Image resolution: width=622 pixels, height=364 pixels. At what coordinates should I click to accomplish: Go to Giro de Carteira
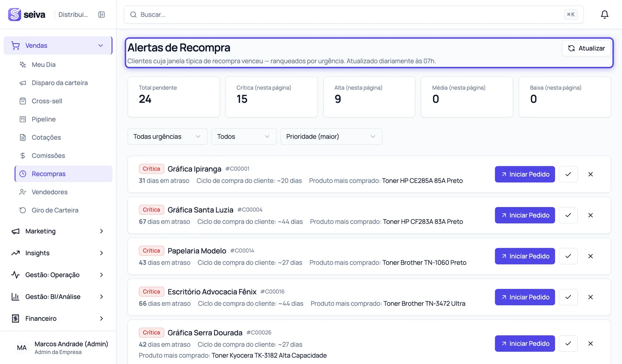click(x=63, y=210)
